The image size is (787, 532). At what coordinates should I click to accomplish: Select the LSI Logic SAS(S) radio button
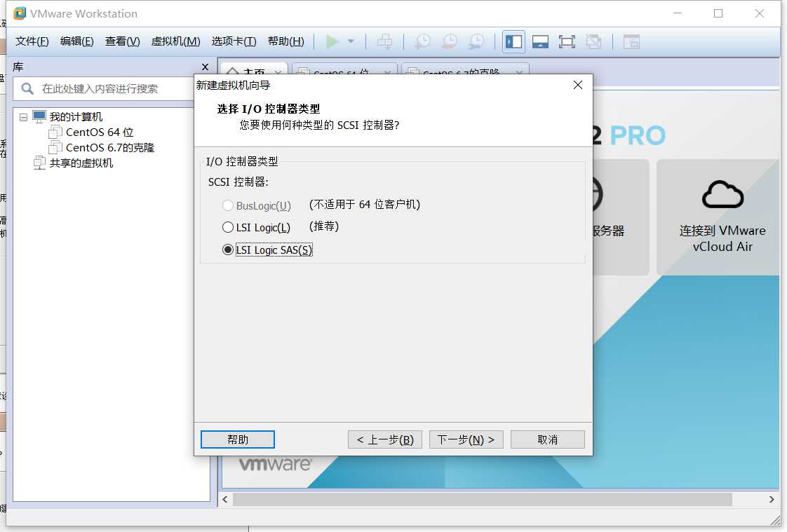point(228,250)
